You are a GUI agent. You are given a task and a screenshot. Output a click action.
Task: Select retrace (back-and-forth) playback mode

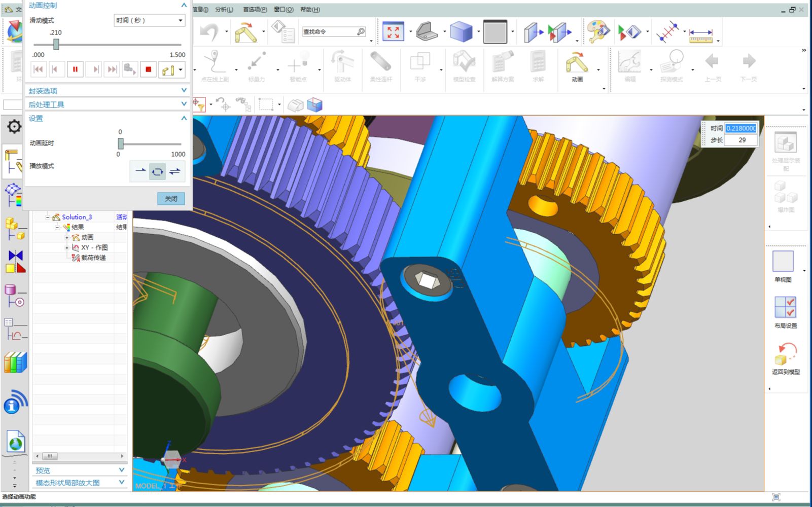(174, 171)
